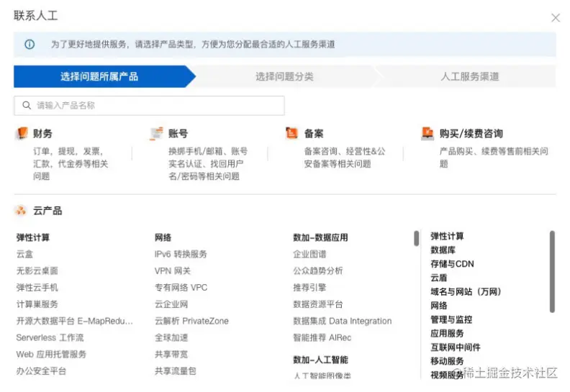Jump to 移动服务 in category index

point(447,361)
